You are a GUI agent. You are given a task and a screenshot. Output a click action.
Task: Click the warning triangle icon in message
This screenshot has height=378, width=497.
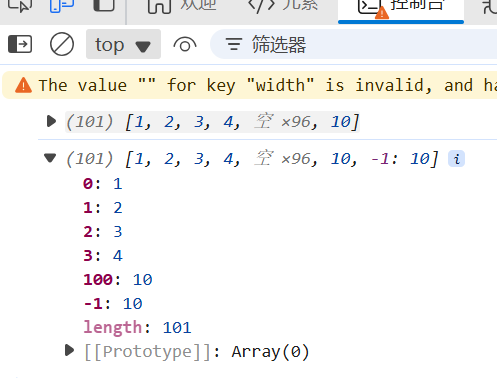pyautogui.click(x=23, y=85)
